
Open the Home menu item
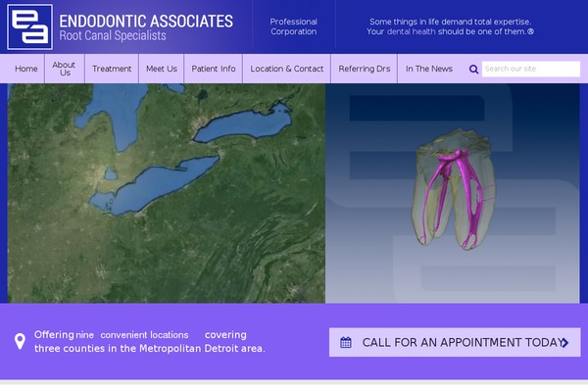(26, 69)
